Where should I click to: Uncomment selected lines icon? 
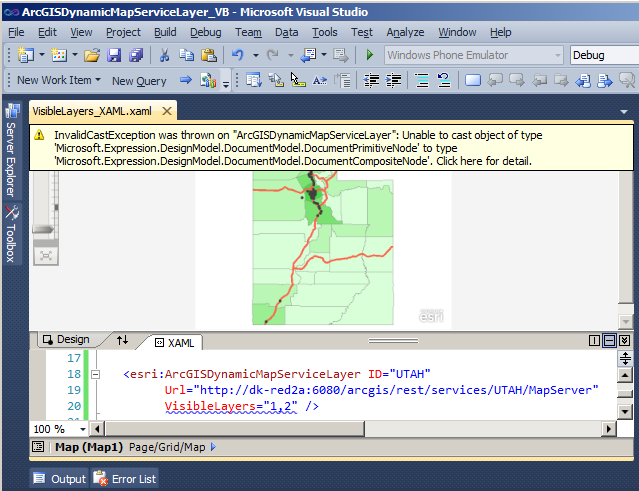[x=444, y=80]
